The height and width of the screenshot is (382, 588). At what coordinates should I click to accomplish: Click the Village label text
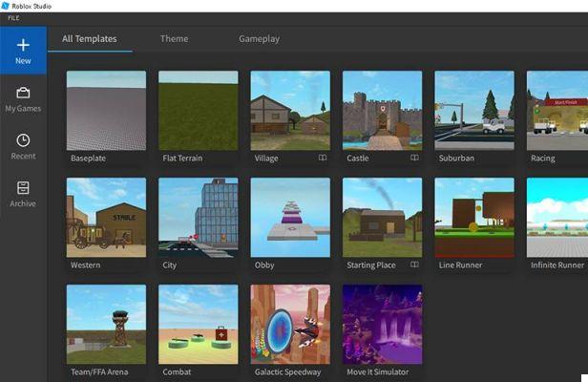click(x=266, y=159)
